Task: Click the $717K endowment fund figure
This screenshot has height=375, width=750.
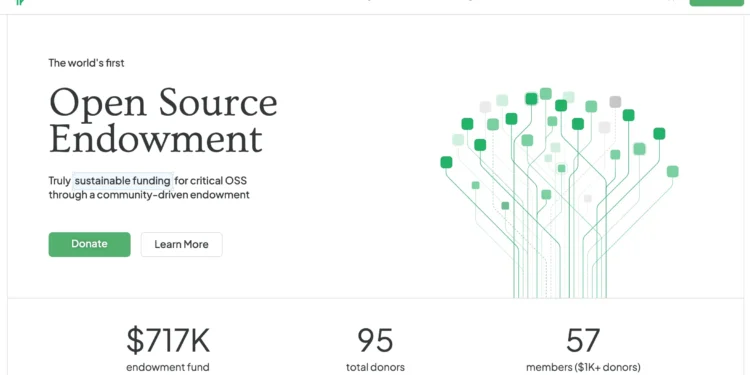Action: click(168, 340)
